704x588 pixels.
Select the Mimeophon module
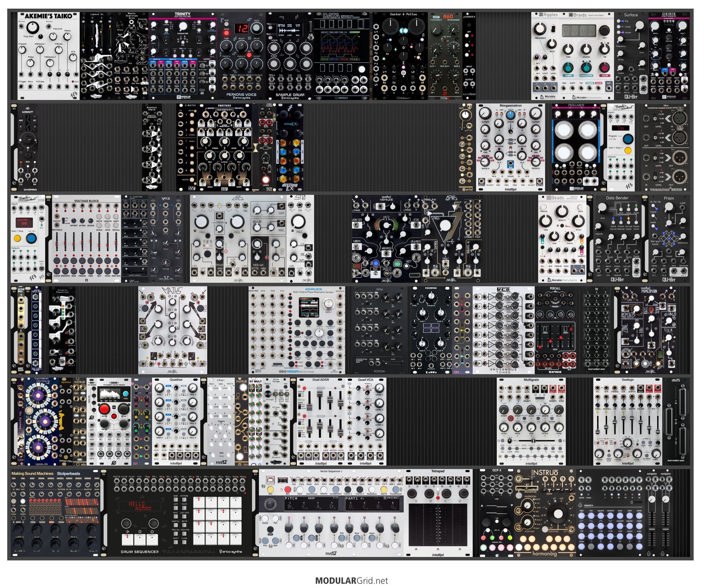point(648,330)
